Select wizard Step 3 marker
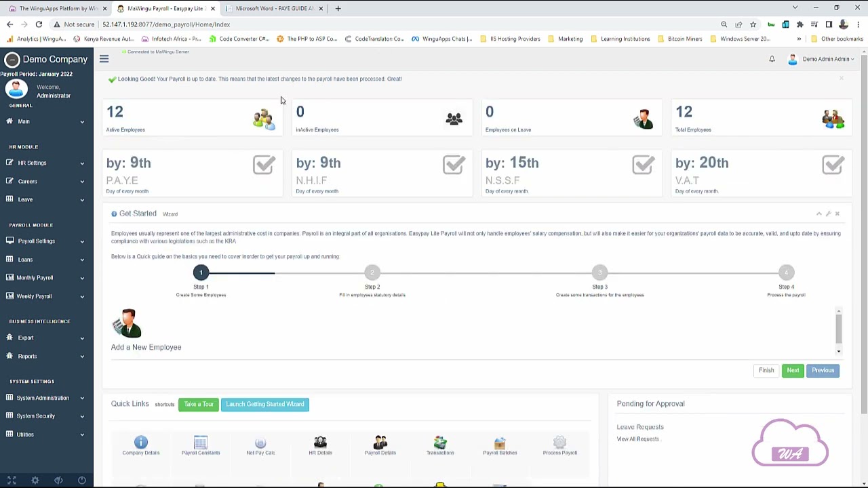The height and width of the screenshot is (488, 868). pyautogui.click(x=599, y=272)
